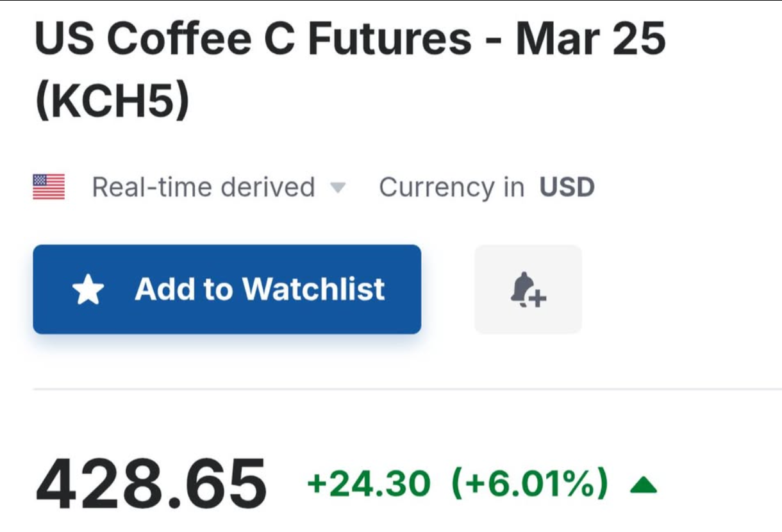782x532 pixels.
Task: Click the bell create-alert icon
Action: 528,290
